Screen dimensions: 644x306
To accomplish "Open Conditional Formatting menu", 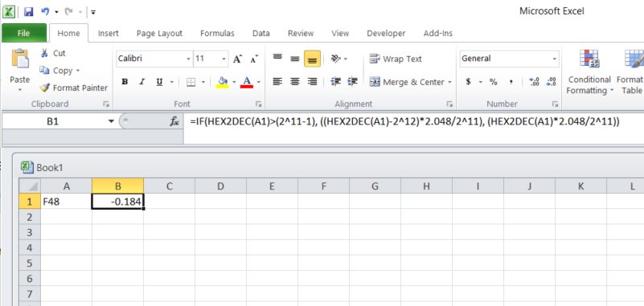I will 589,71.
